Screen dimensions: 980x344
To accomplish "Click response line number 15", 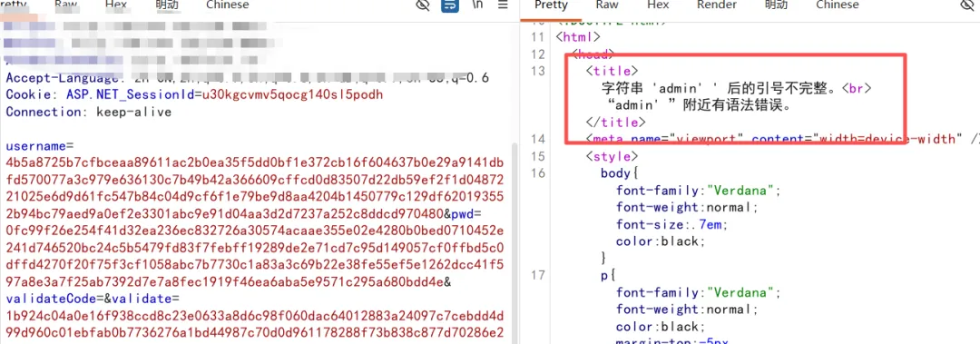I will [x=537, y=156].
